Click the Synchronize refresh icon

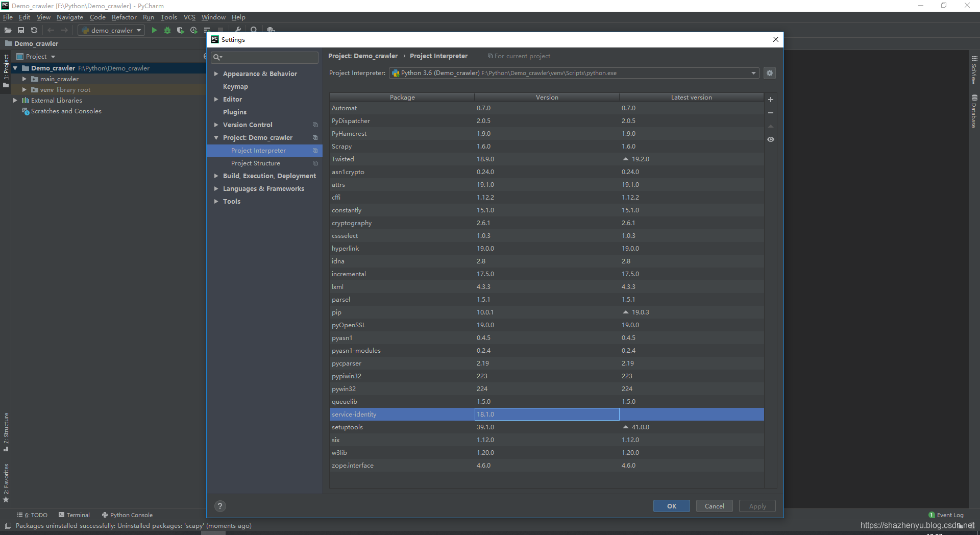tap(34, 30)
